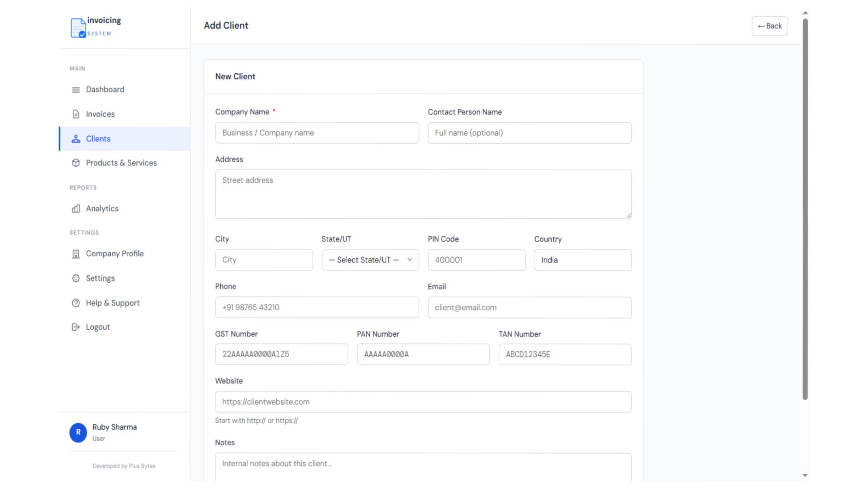Click the Analytics bar chart icon
This screenshot has width=868, height=488.
[76, 209]
